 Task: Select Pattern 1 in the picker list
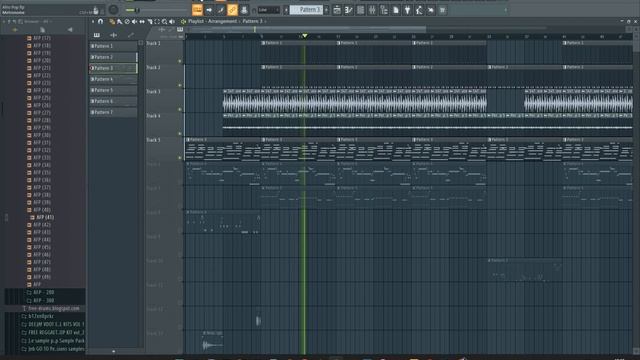113,46
